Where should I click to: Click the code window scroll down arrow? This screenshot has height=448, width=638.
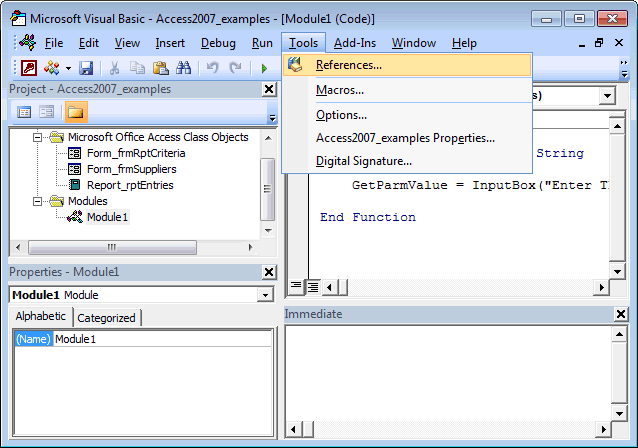click(617, 272)
